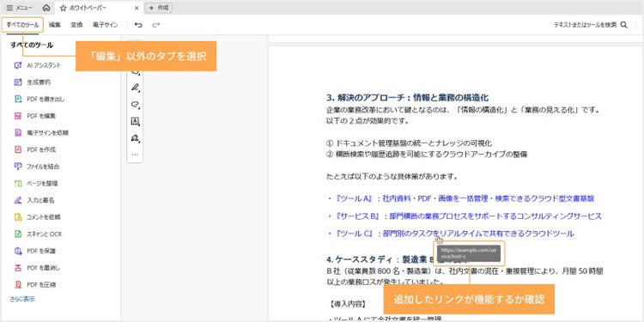Open the スキャンと OCR tool icon

tap(18, 234)
